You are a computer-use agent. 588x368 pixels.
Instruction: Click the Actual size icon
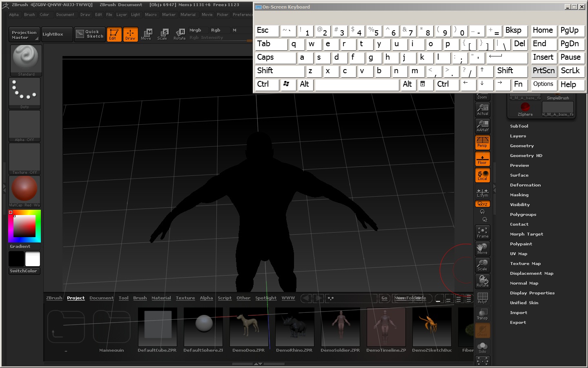482,110
